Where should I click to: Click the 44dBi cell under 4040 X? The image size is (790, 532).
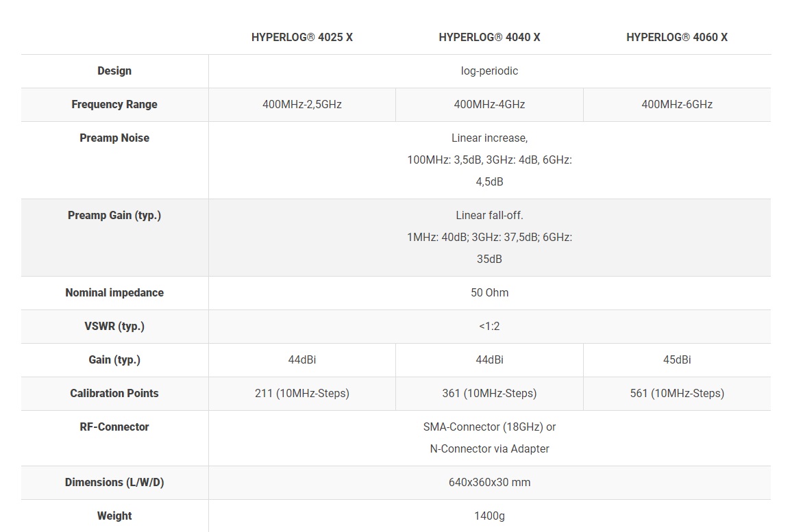[489, 360]
